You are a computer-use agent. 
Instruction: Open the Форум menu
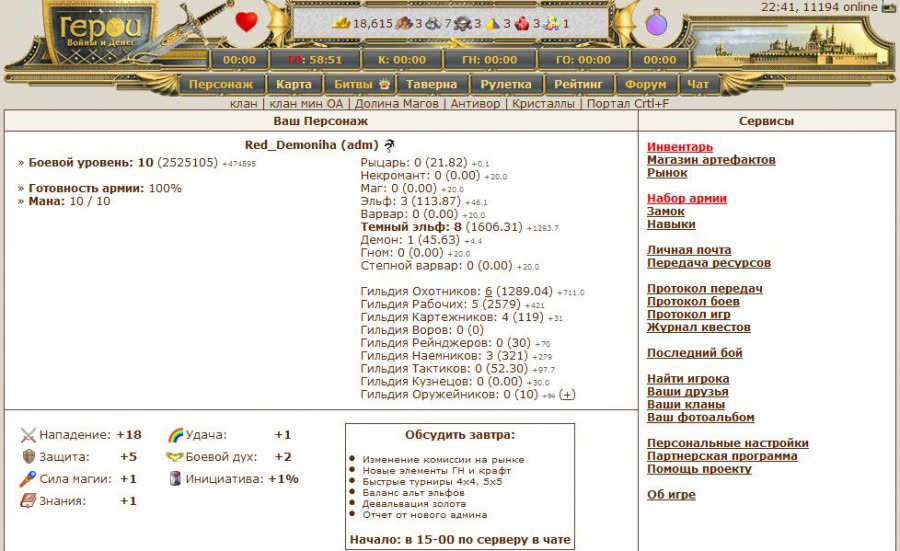(646, 84)
